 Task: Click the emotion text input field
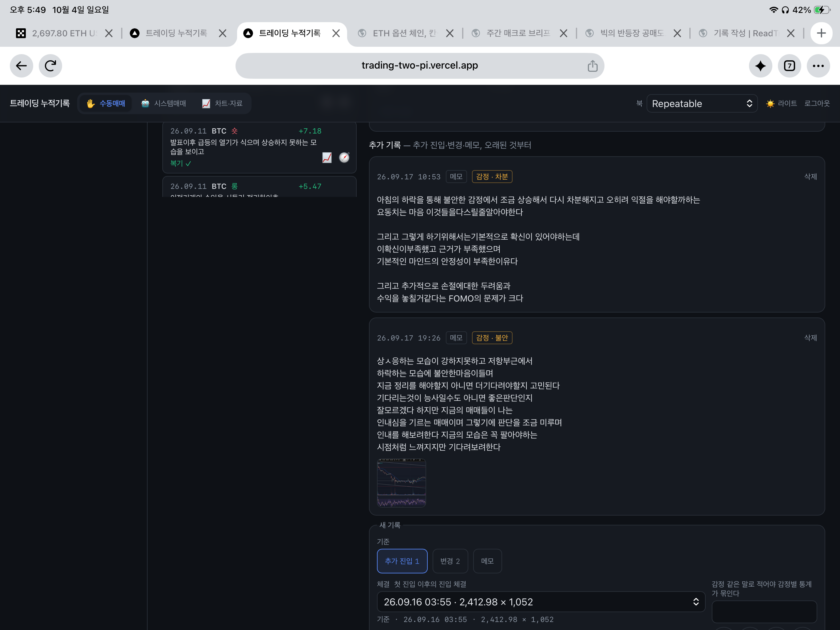(x=764, y=611)
